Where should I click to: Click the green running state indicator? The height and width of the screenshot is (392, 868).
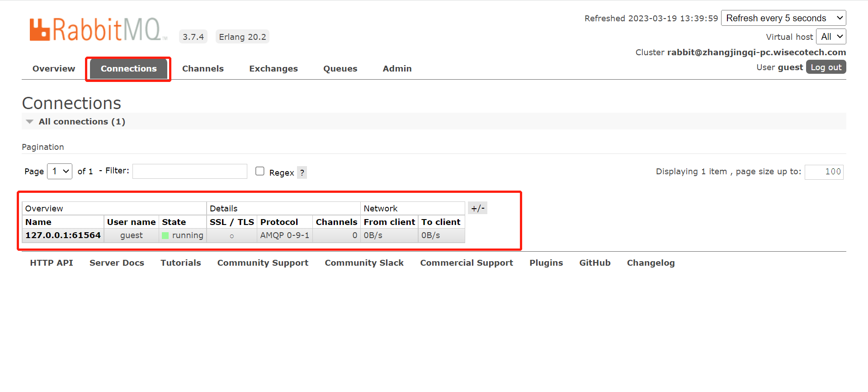165,235
